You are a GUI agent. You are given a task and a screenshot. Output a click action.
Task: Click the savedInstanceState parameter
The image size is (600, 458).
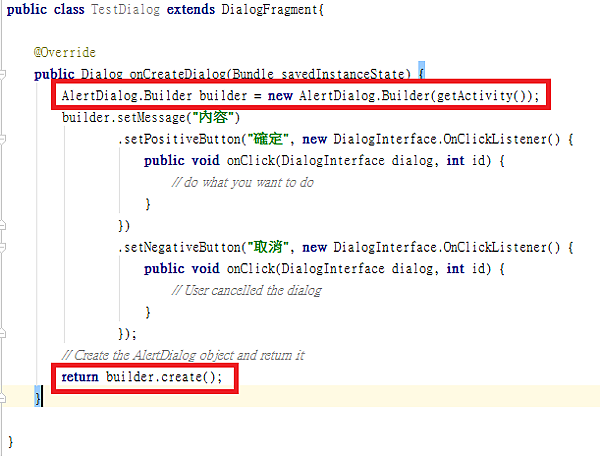click(343, 74)
